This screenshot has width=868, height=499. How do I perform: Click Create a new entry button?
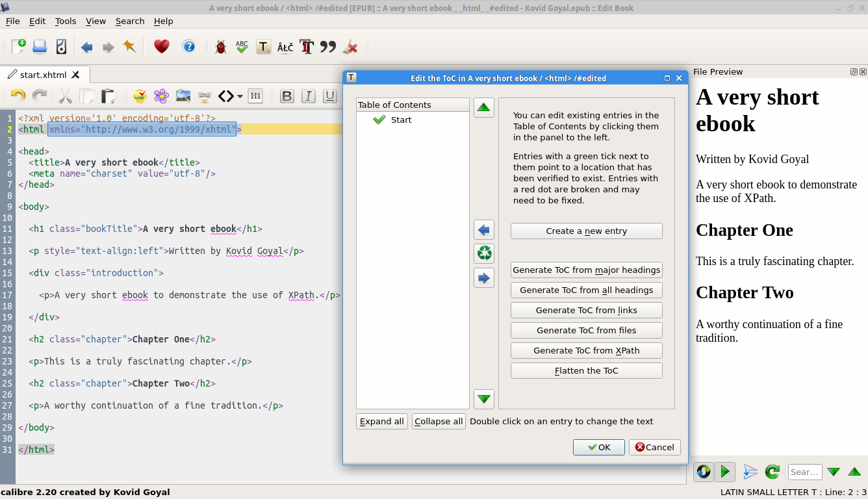click(586, 231)
